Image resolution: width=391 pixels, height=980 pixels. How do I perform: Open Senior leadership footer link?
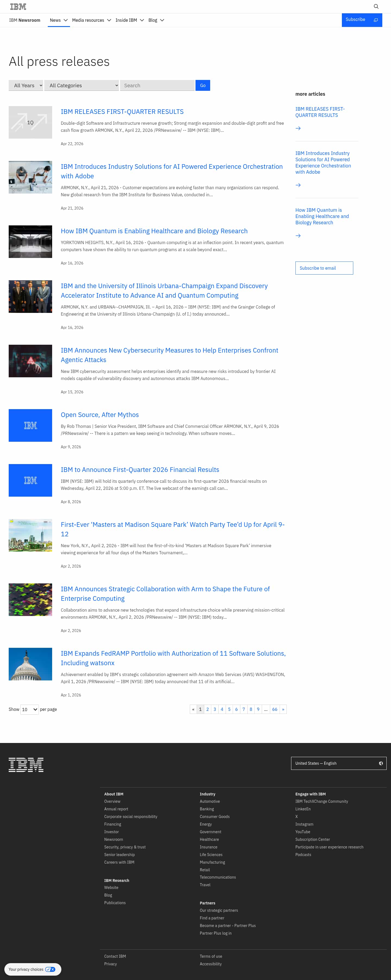coord(119,854)
